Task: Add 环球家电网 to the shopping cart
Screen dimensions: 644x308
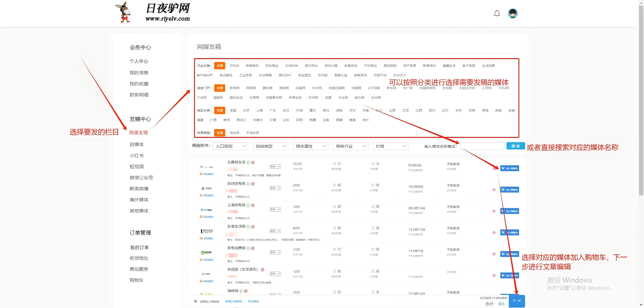Action: 509,190
